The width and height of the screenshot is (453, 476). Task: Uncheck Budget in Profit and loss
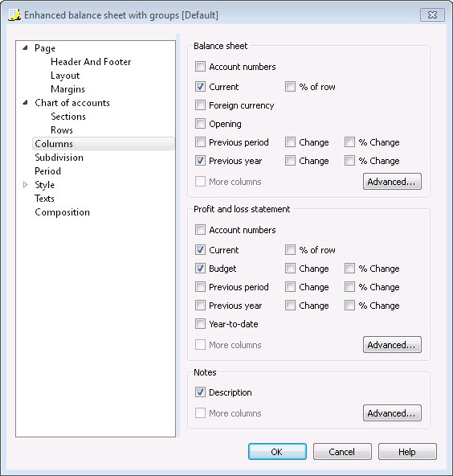(200, 269)
